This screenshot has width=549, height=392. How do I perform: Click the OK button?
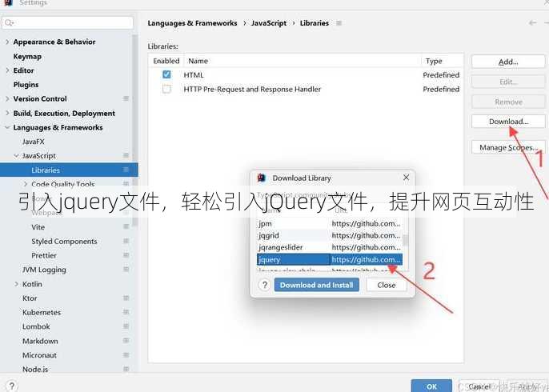tap(431, 386)
